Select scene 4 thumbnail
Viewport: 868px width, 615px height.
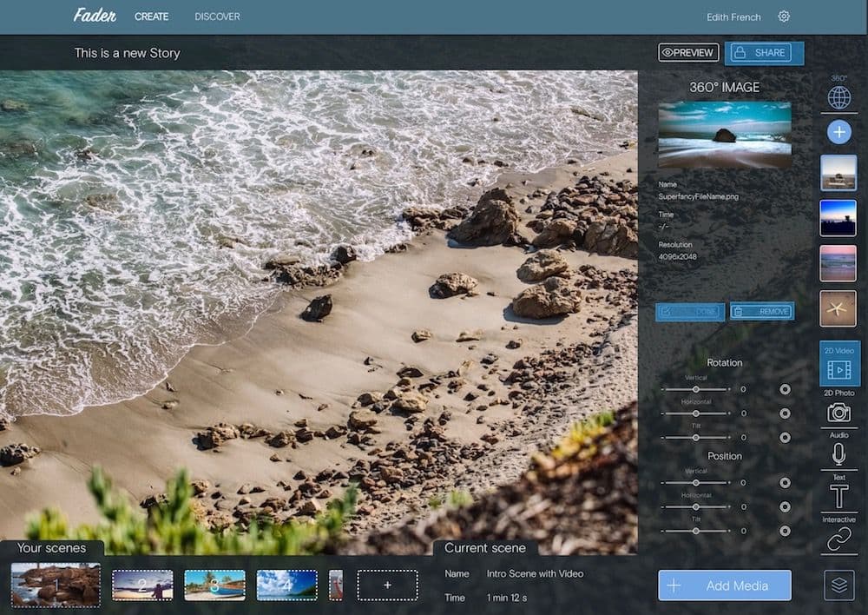click(x=286, y=585)
